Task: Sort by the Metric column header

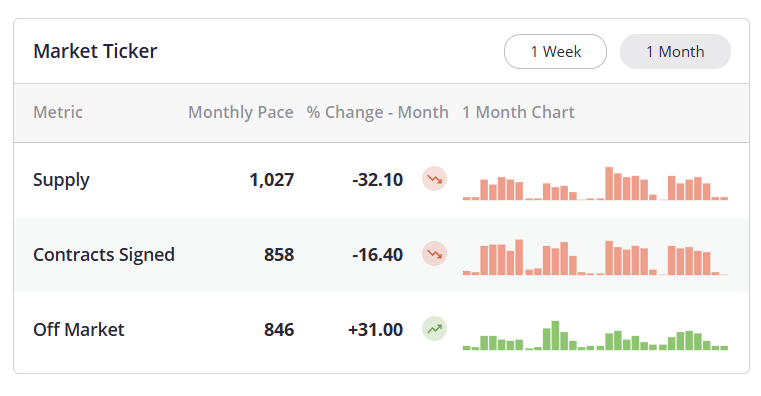Action: click(58, 112)
